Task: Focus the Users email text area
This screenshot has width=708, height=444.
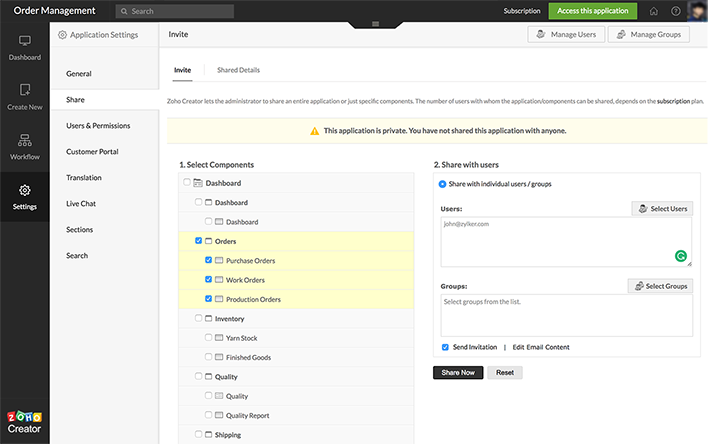Action: click(x=566, y=242)
